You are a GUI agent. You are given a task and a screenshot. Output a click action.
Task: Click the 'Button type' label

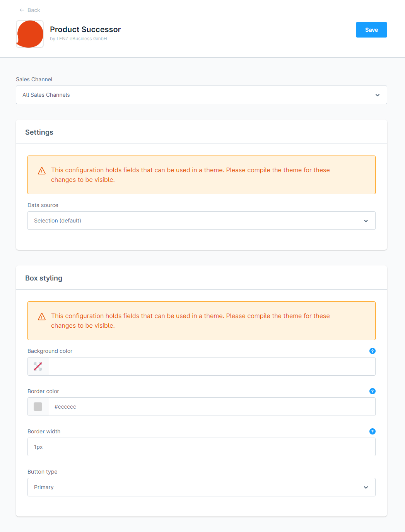pyautogui.click(x=43, y=472)
